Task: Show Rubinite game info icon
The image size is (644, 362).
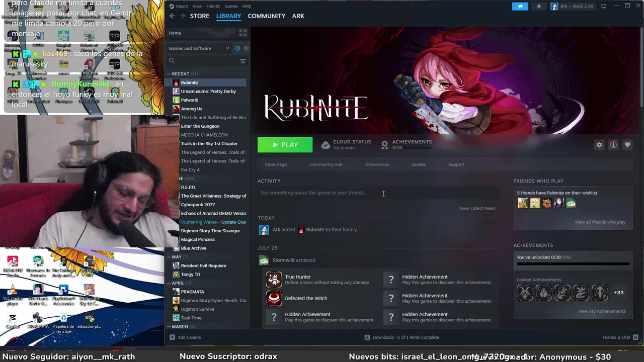Action: (x=613, y=145)
